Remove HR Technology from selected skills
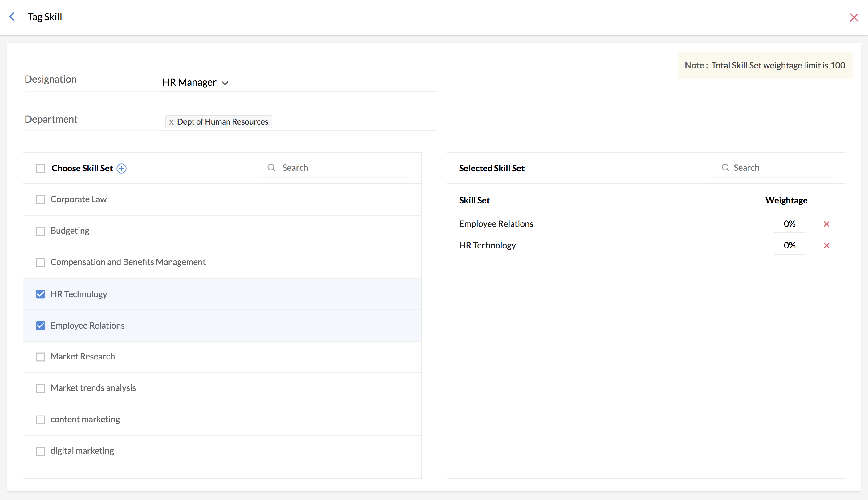Viewport: 868px width, 500px height. pyautogui.click(x=826, y=246)
